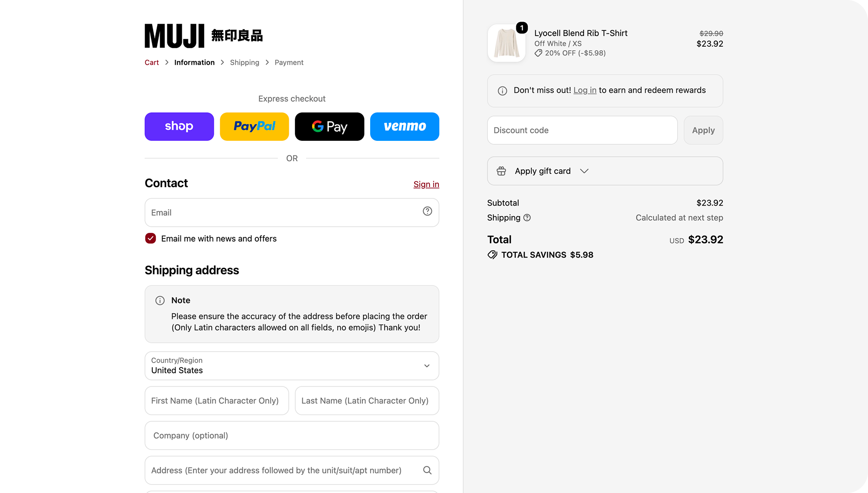This screenshot has height=493, width=868.
Task: Open the Shipping breadcrumb step
Action: tap(245, 63)
